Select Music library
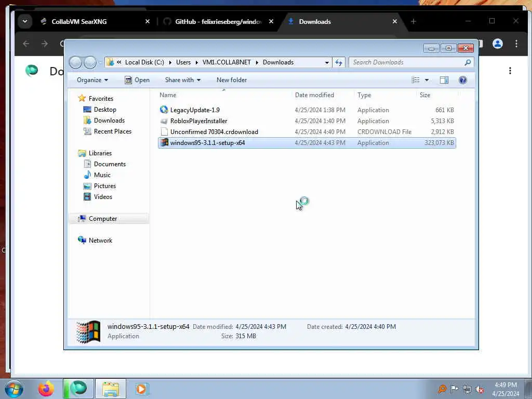 click(97, 175)
